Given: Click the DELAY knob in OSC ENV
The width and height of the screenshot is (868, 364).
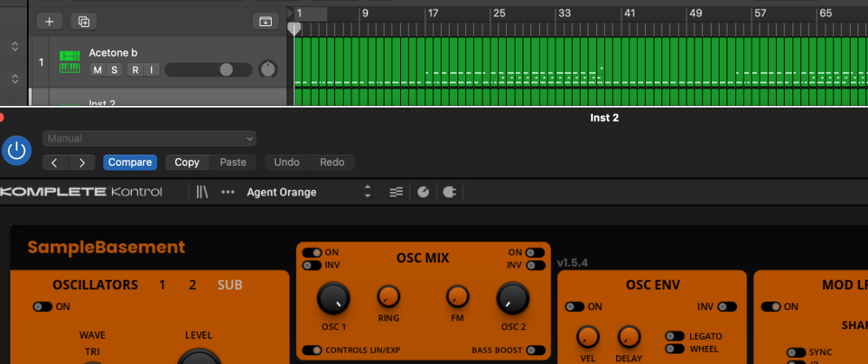Looking at the screenshot, I should (x=628, y=337).
